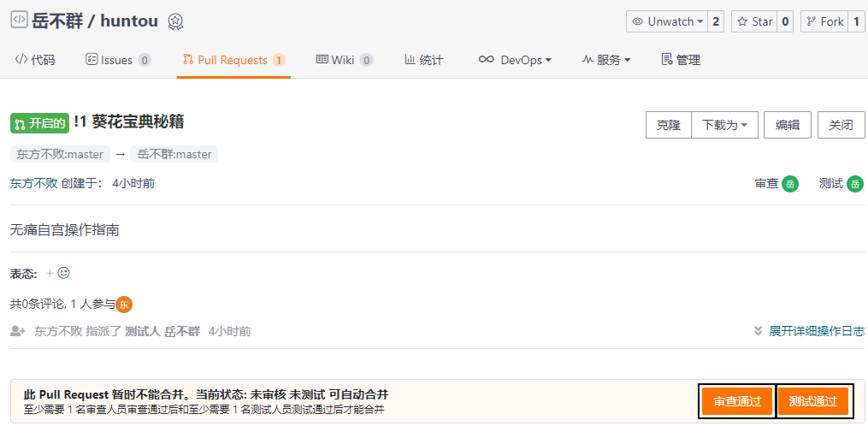Open the 东方不败:master source branch link
This screenshot has height=432, width=868.
click(60, 154)
